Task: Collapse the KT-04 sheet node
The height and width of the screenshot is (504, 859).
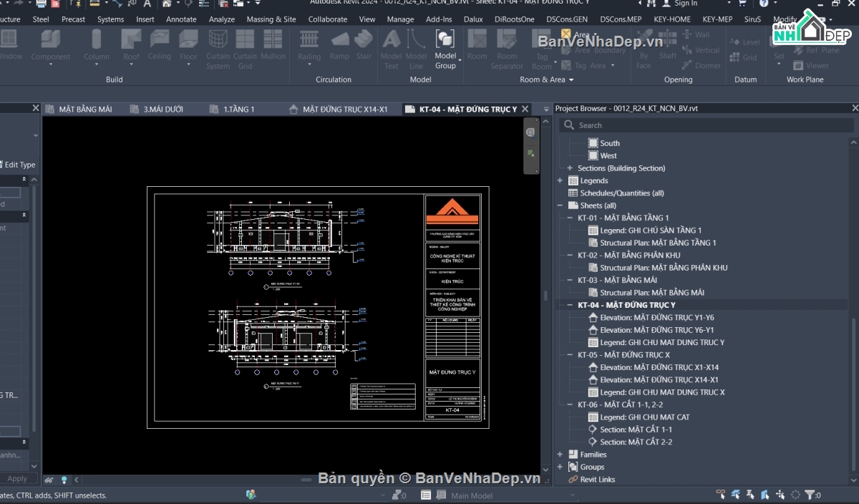Action: click(570, 305)
